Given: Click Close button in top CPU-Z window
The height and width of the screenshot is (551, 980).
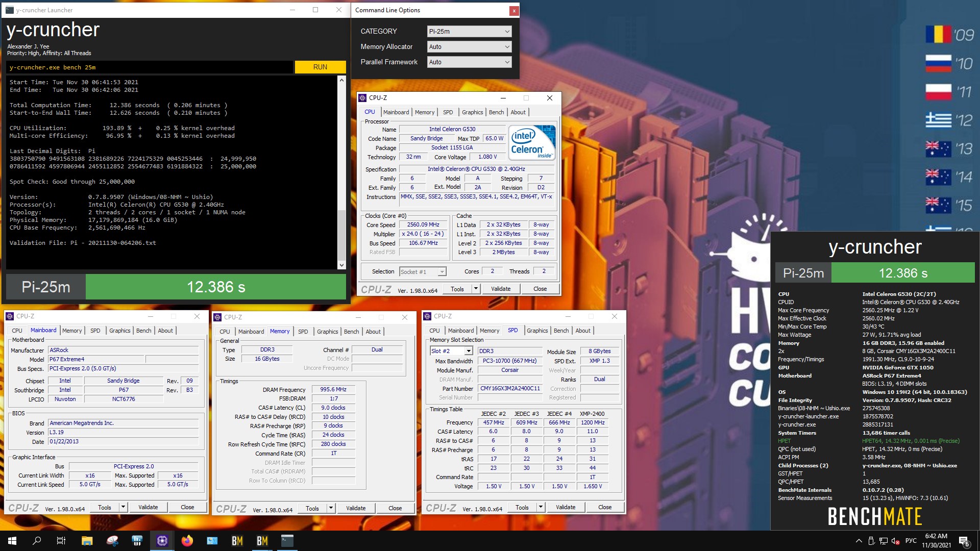Looking at the screenshot, I should coord(540,289).
